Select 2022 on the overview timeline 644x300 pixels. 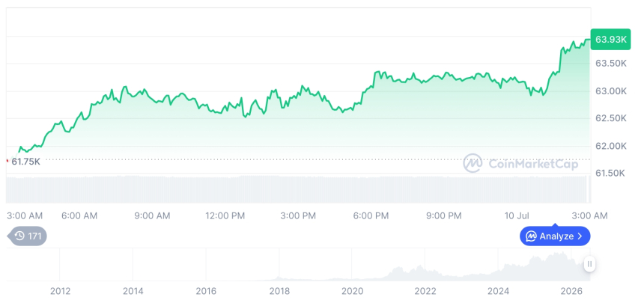(425, 291)
